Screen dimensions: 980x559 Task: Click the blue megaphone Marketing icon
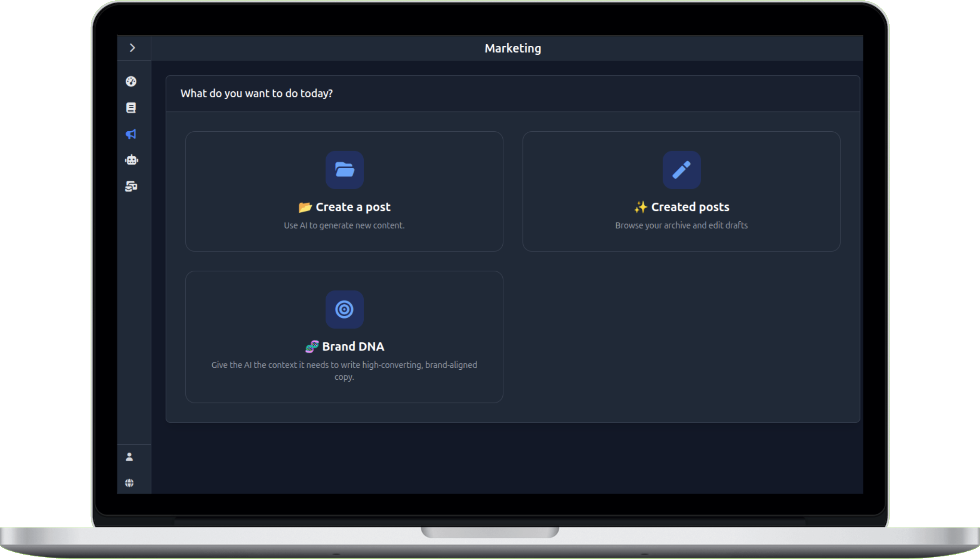click(131, 134)
